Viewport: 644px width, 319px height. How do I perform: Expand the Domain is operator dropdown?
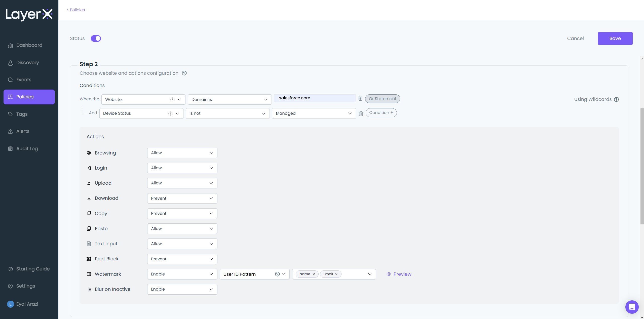click(x=229, y=100)
